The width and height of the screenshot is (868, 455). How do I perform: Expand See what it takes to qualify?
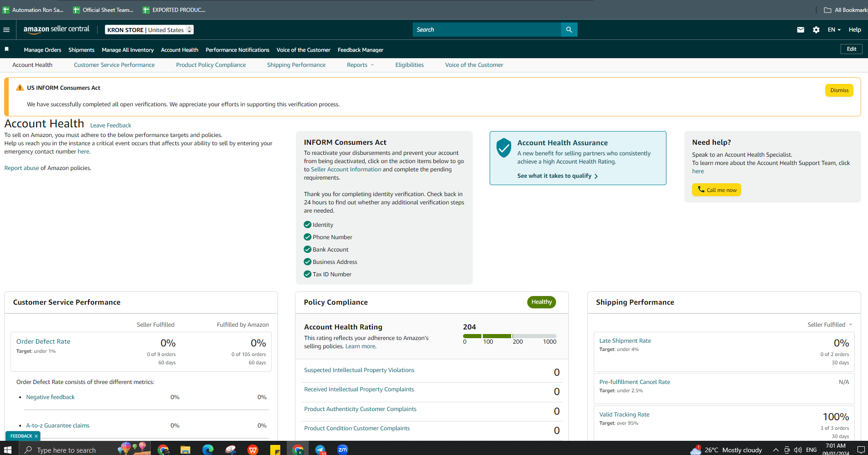557,176
